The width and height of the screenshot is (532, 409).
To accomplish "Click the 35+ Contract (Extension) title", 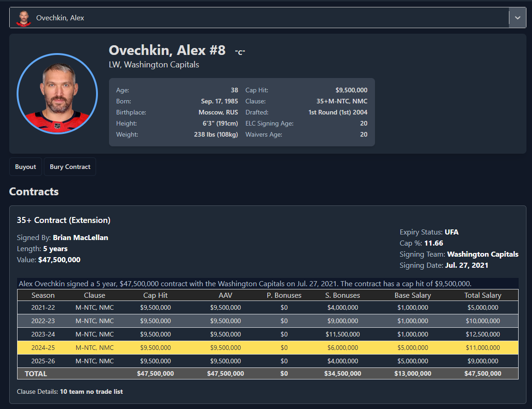I will (63, 220).
